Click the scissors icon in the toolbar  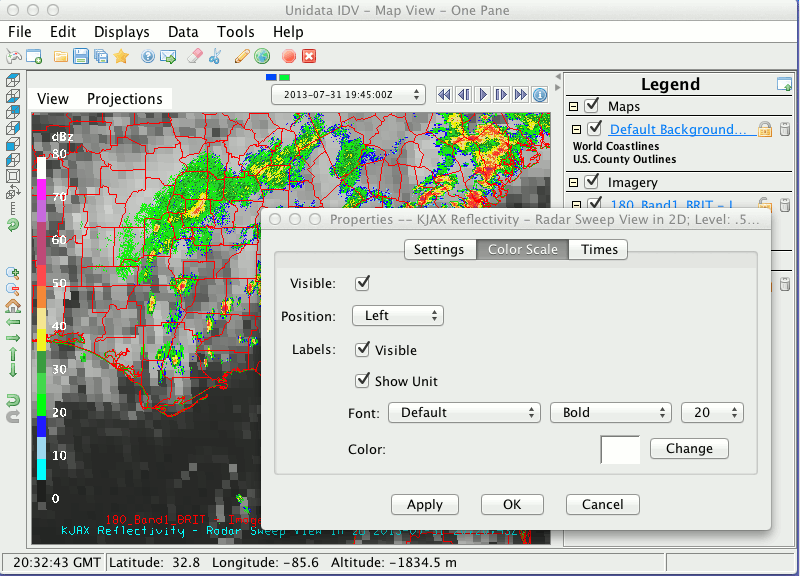pyautogui.click(x=214, y=57)
